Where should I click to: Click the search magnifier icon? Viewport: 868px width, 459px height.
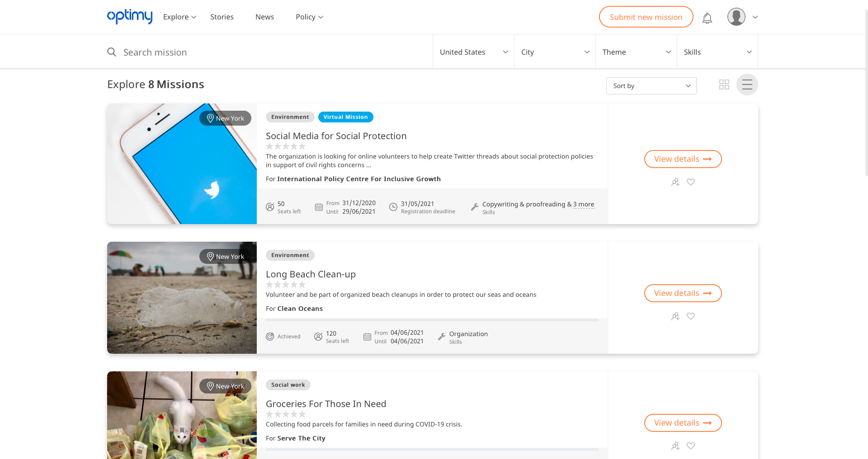point(112,52)
